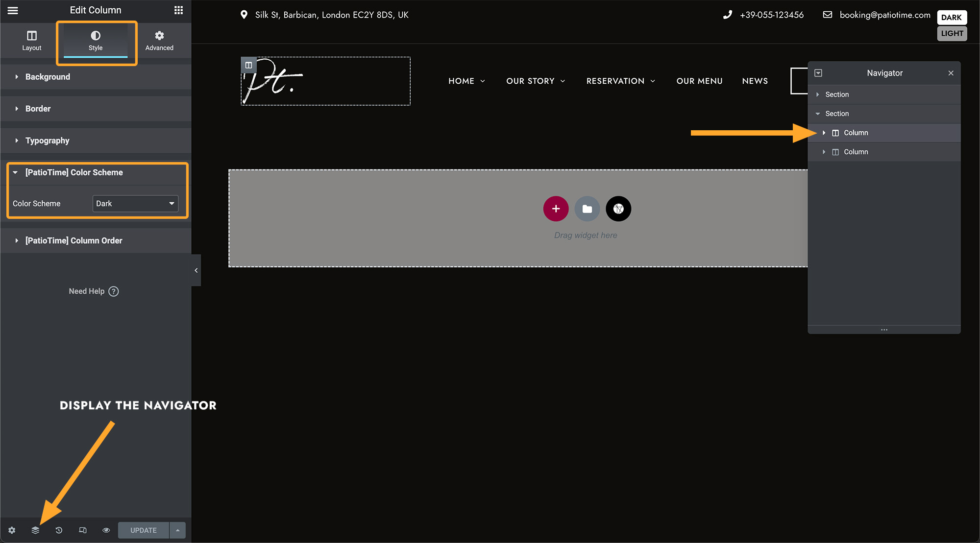Switch site to DARK mode
The width and height of the screenshot is (980, 543).
[952, 17]
